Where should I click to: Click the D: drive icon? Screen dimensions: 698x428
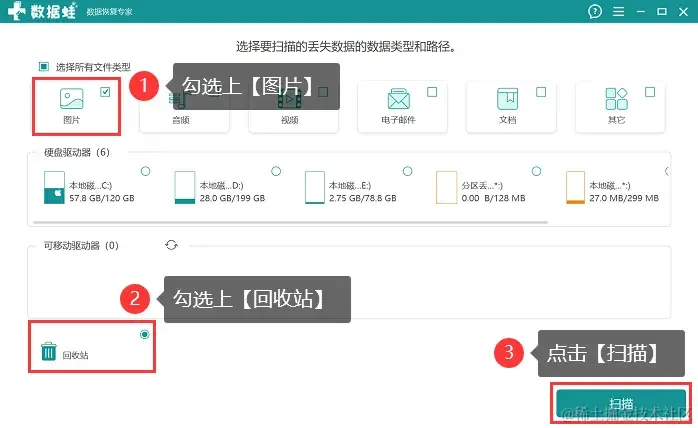185,188
